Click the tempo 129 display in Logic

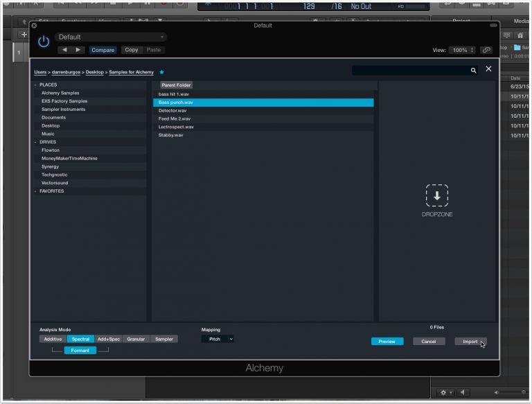tap(309, 6)
